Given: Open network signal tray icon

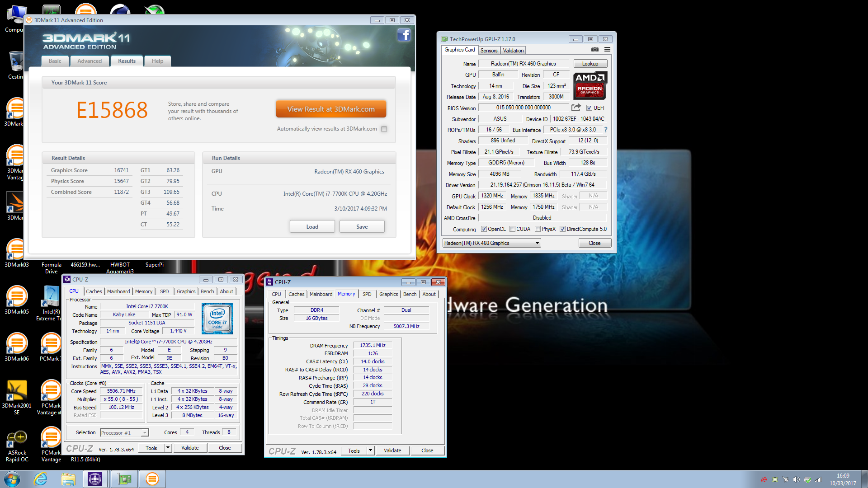Looking at the screenshot, I should click(818, 479).
